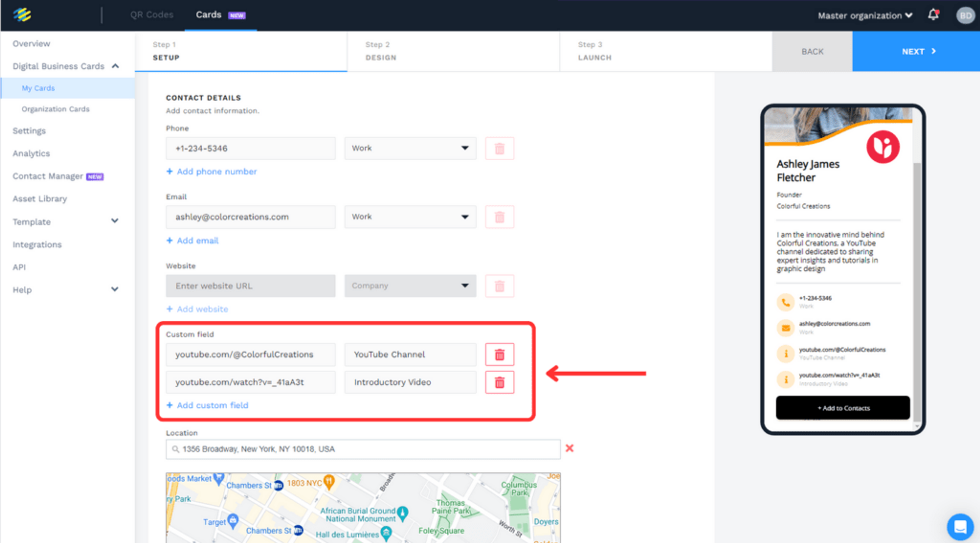The image size is (980, 543).
Task: Select the Cards tab
Action: pyautogui.click(x=221, y=15)
